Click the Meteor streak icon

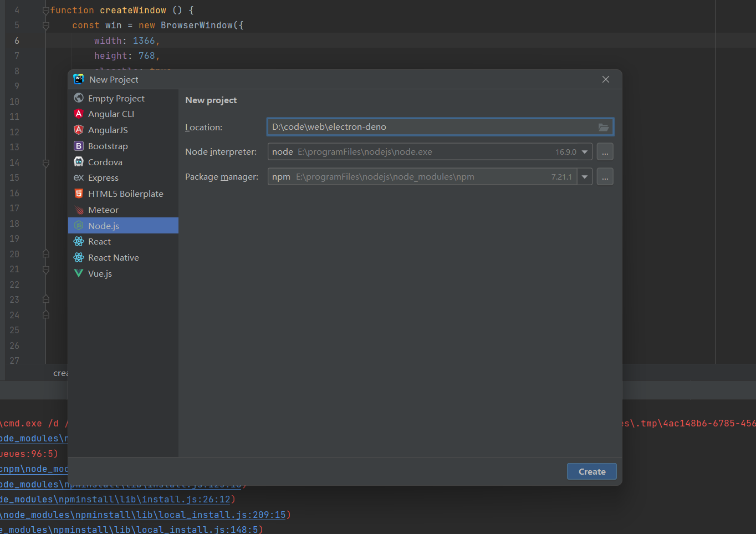79,210
